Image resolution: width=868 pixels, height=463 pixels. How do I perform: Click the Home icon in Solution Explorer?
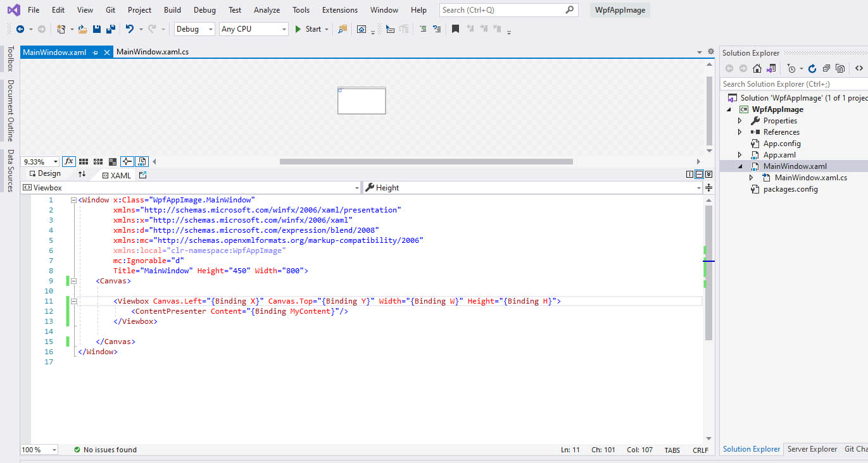coord(757,68)
